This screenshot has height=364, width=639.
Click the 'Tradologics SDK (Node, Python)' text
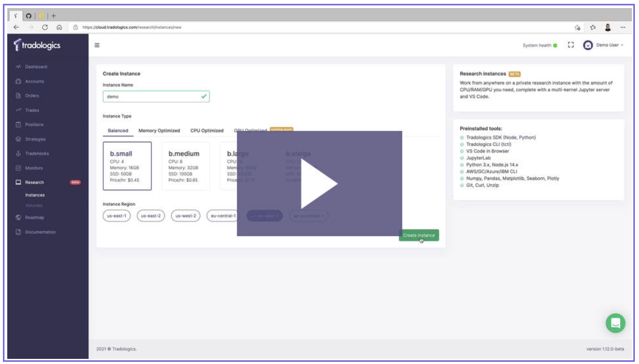[501, 138]
